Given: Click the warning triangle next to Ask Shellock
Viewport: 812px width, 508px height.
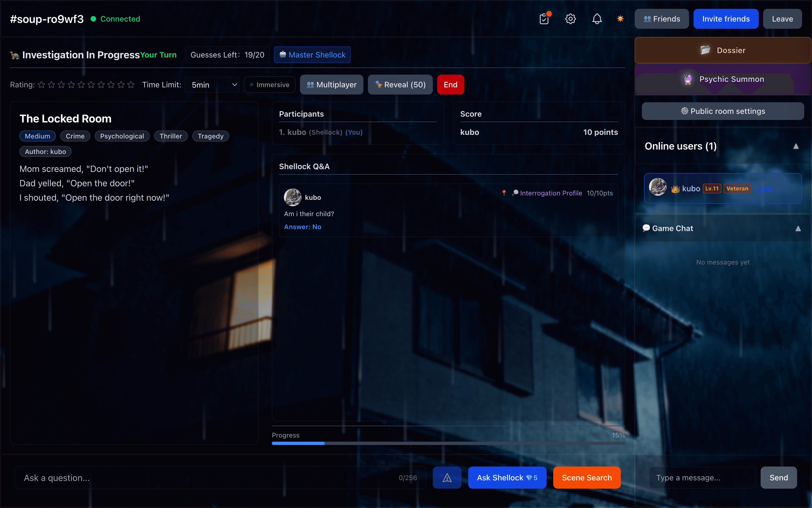Looking at the screenshot, I should [x=447, y=477].
